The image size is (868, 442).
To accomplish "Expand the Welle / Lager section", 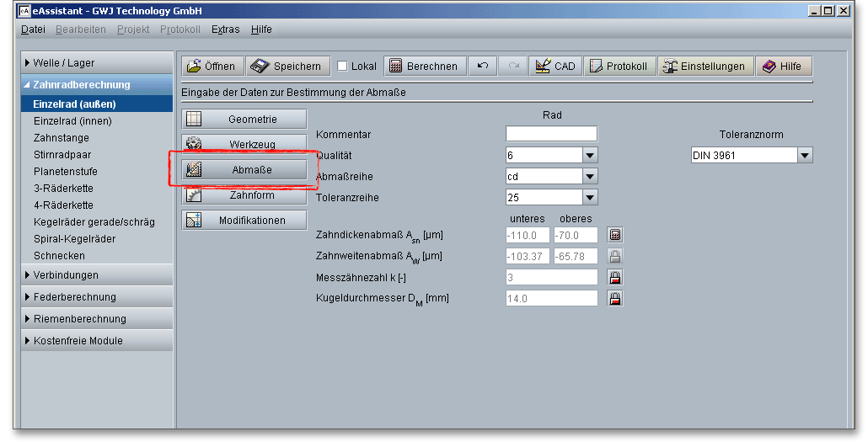I will [x=63, y=63].
